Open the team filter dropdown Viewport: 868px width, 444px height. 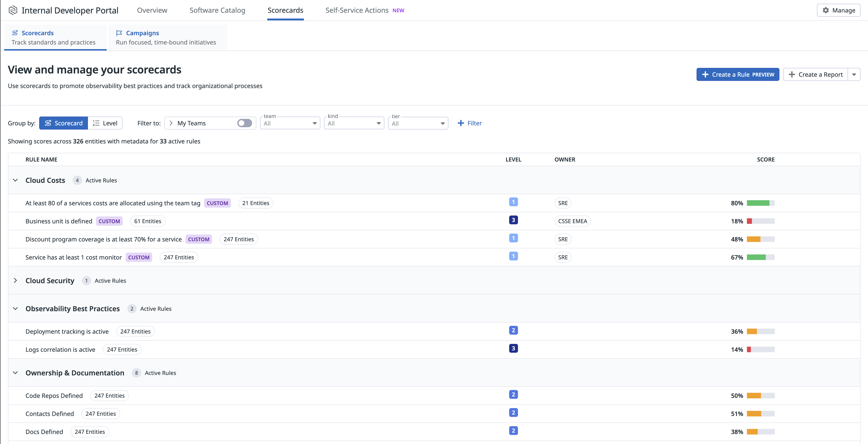click(290, 124)
